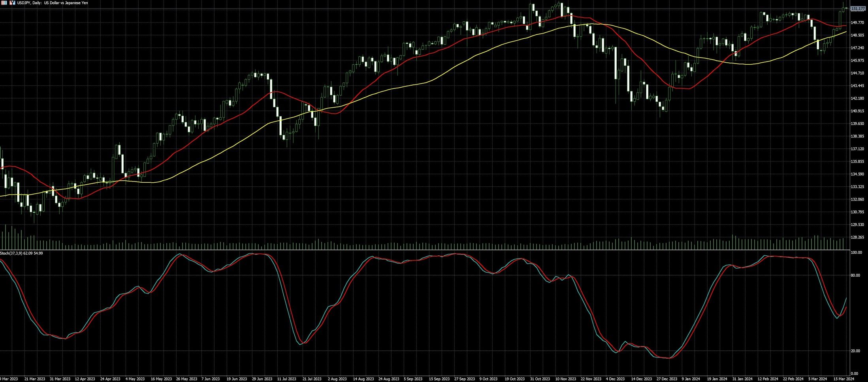Viewport: 868px width, 382px height.
Task: Click the 149.770 price scale label
Action: click(x=857, y=22)
